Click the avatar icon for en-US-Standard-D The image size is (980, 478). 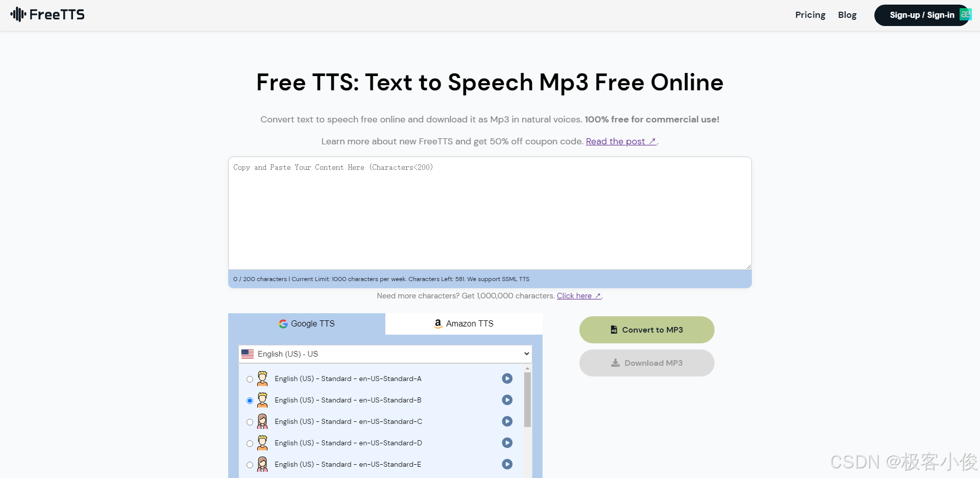(x=262, y=443)
